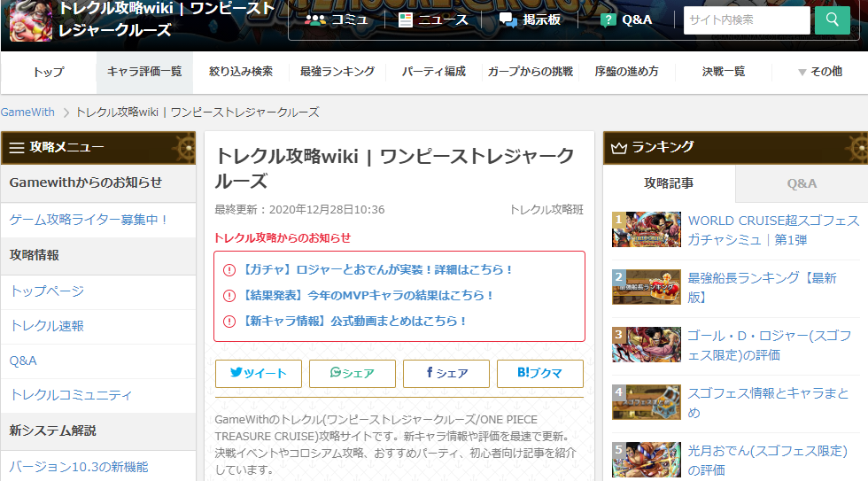The height and width of the screenshot is (481, 868).
Task: Open ニュース news icon link
Action: tap(433, 19)
